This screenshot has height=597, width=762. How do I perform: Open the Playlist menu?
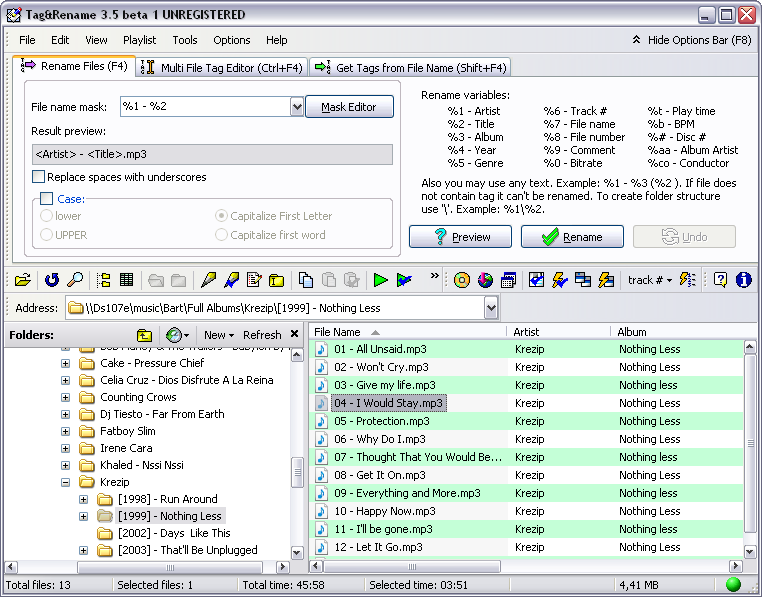(139, 40)
